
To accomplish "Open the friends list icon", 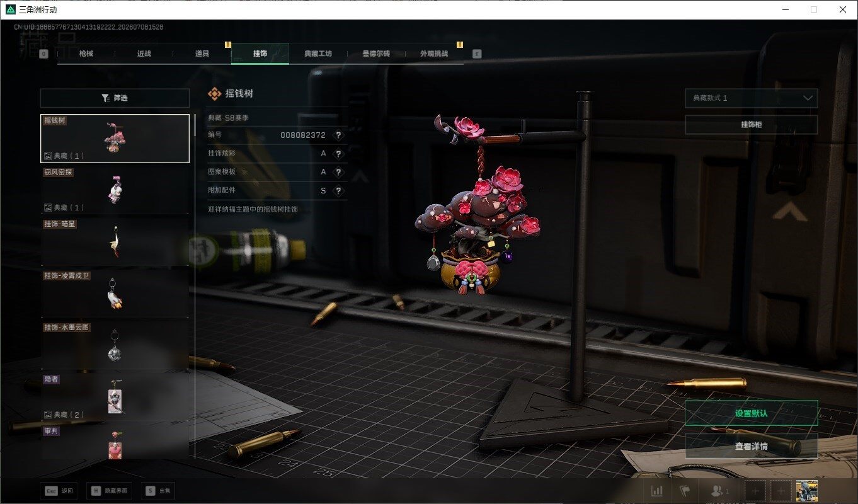I will point(719,491).
